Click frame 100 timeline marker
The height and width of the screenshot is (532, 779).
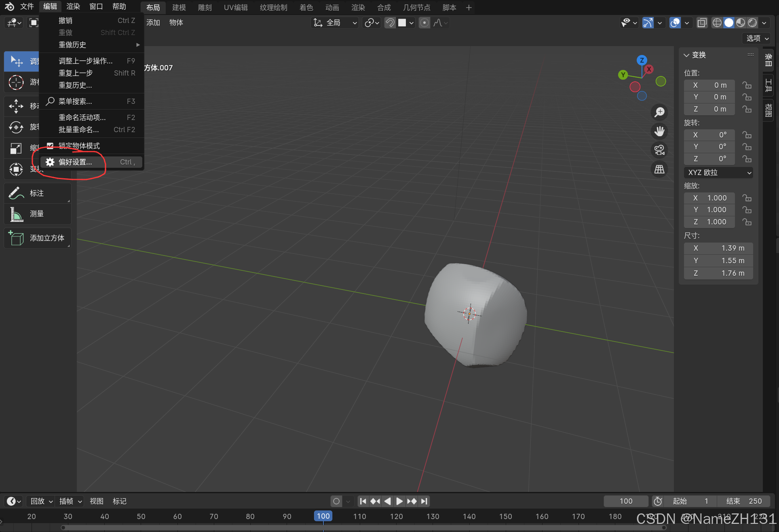(x=323, y=516)
